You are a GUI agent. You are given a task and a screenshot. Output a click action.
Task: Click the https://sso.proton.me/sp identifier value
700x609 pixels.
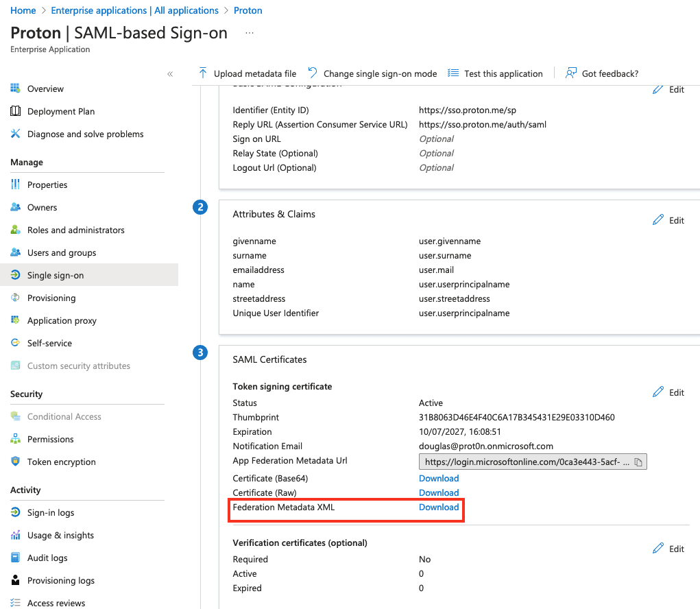click(x=468, y=110)
